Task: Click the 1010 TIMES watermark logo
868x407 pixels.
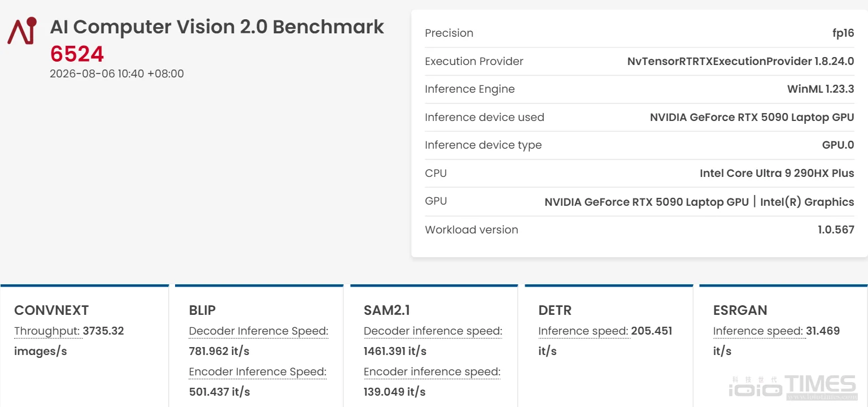Action: click(x=792, y=387)
